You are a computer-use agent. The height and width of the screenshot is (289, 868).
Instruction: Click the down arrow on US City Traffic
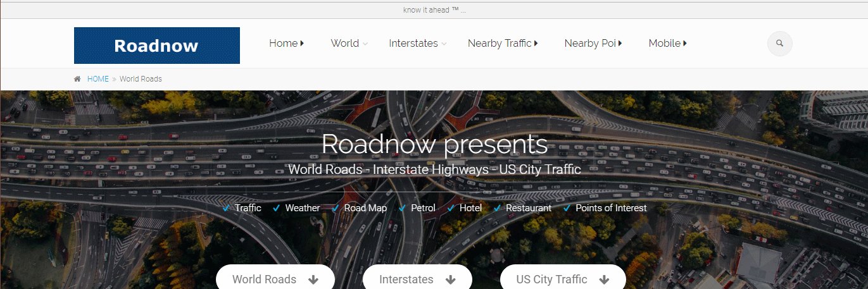[x=604, y=280]
